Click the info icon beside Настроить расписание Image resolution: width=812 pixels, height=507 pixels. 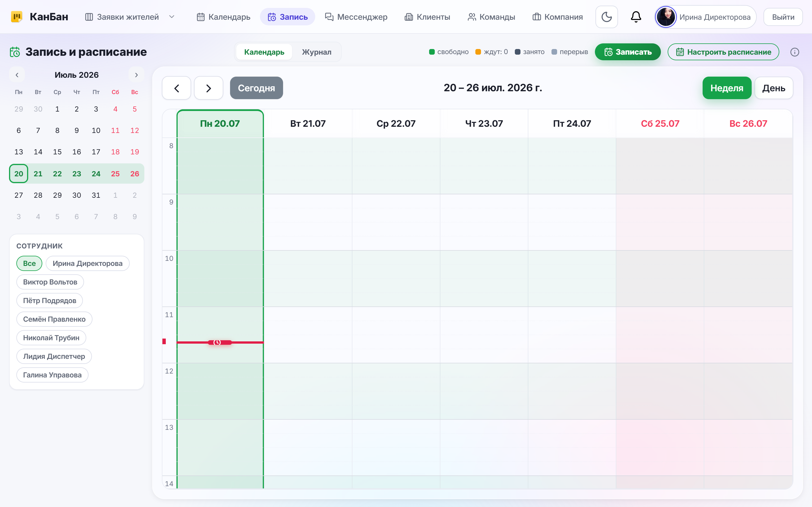[x=795, y=52]
